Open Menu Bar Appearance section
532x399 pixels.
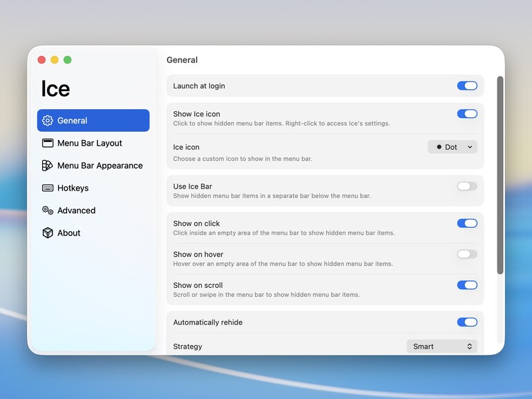point(93,166)
